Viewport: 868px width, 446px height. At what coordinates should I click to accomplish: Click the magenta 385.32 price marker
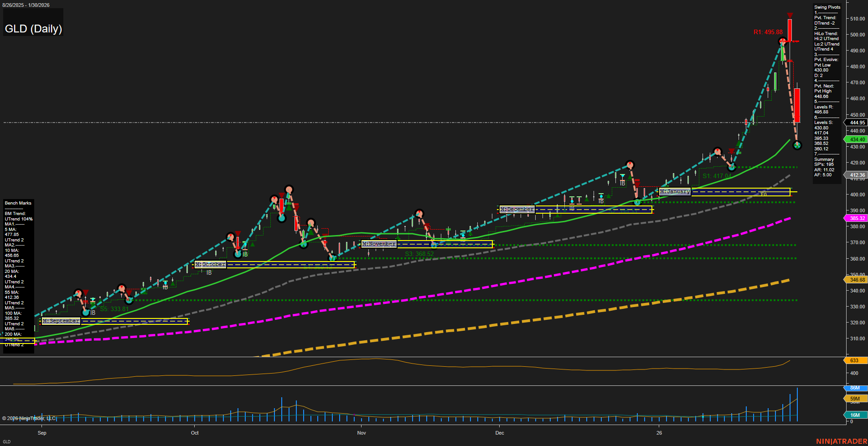point(855,218)
